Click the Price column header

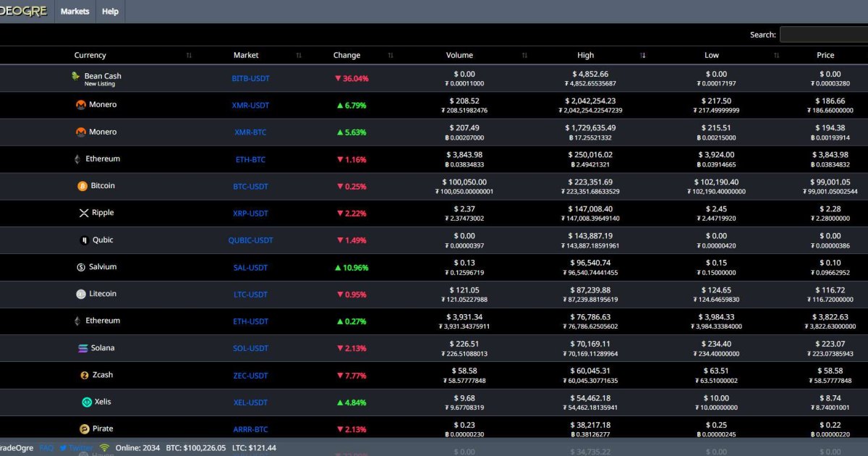(x=825, y=55)
